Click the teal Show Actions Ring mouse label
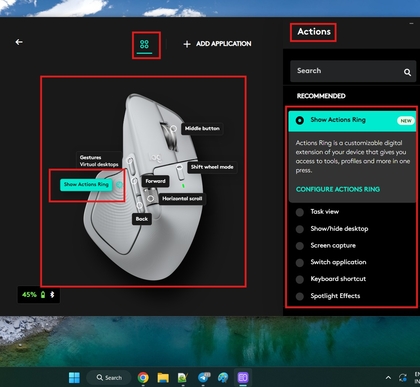The image size is (420, 387). (86, 184)
